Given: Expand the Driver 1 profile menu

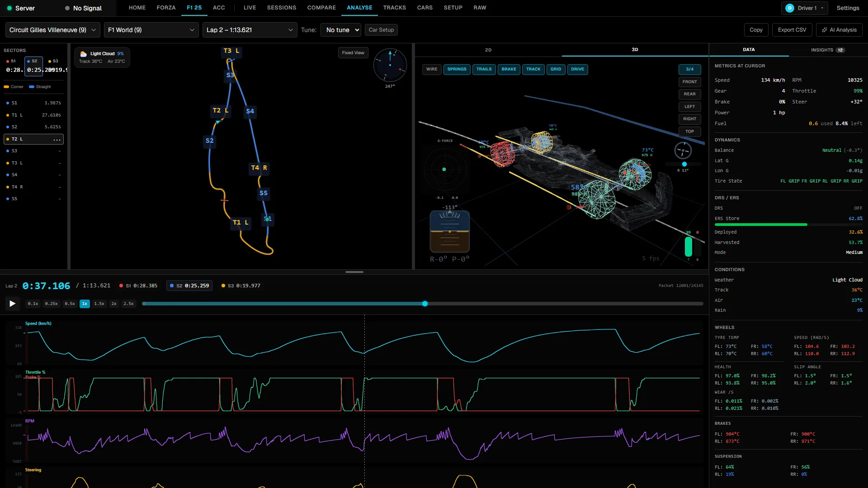Looking at the screenshot, I should tap(805, 8).
